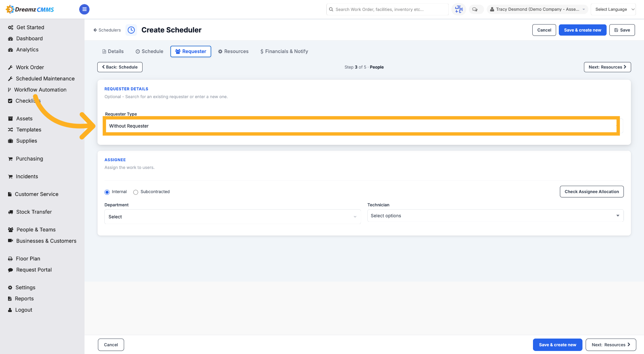
Task: Expand the Department select dropdown
Action: [232, 217]
